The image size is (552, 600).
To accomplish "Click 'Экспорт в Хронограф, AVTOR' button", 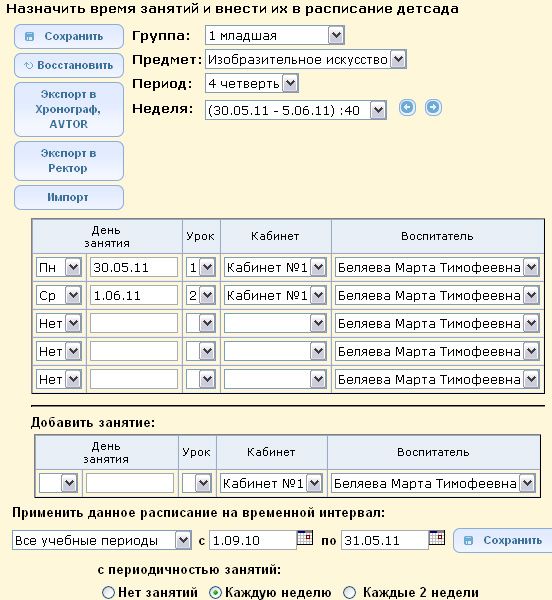I will [x=69, y=109].
